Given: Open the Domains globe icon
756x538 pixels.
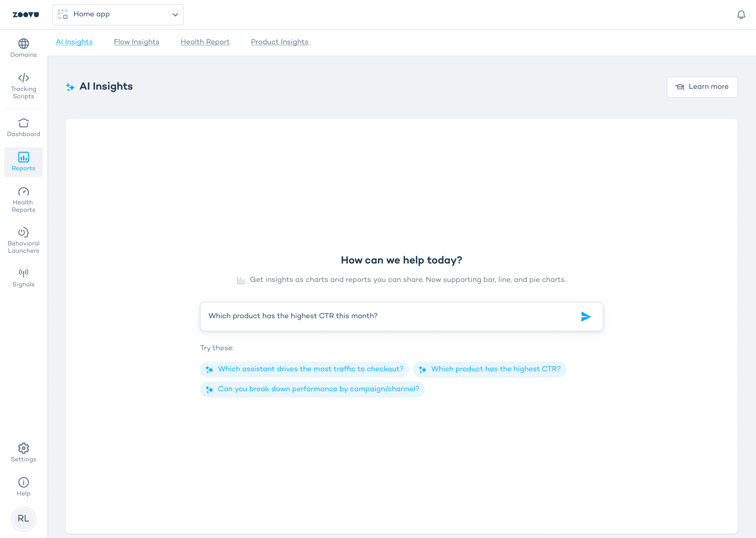Looking at the screenshot, I should click(23, 44).
